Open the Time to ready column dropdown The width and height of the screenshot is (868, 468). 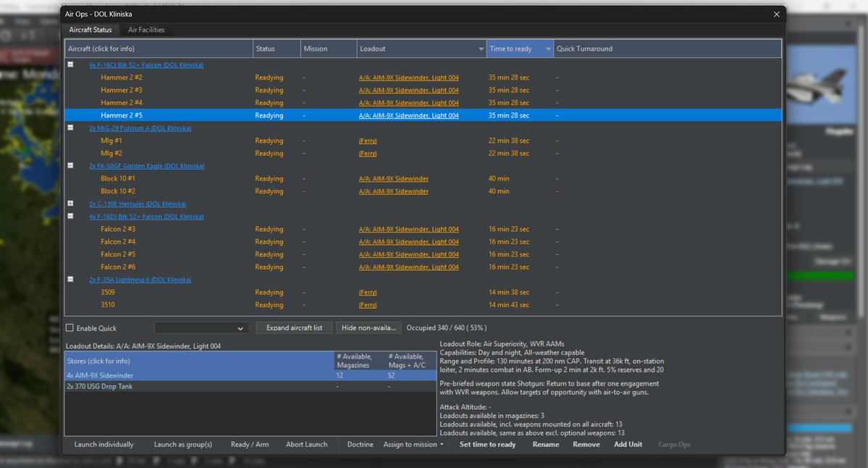[x=548, y=49]
